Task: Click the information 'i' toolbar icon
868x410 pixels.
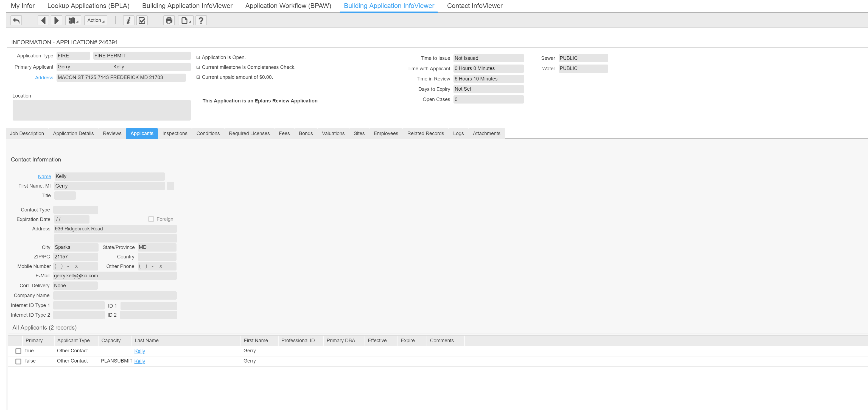Action: [x=128, y=21]
